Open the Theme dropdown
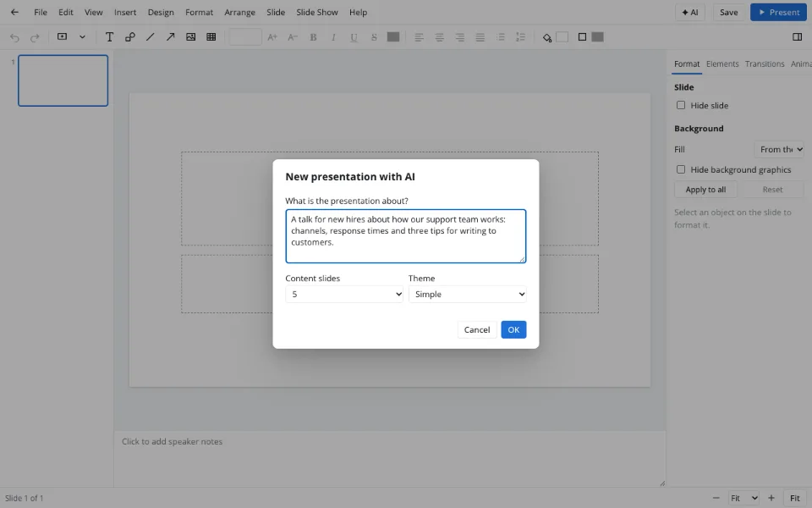The width and height of the screenshot is (812, 508). [x=468, y=294]
